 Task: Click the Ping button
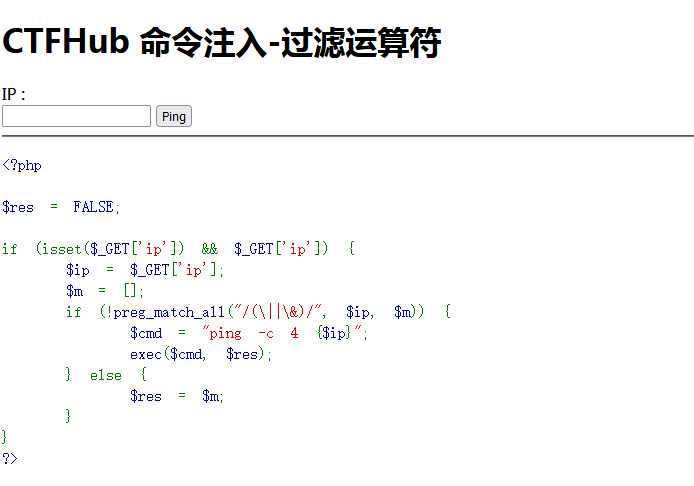click(x=174, y=116)
